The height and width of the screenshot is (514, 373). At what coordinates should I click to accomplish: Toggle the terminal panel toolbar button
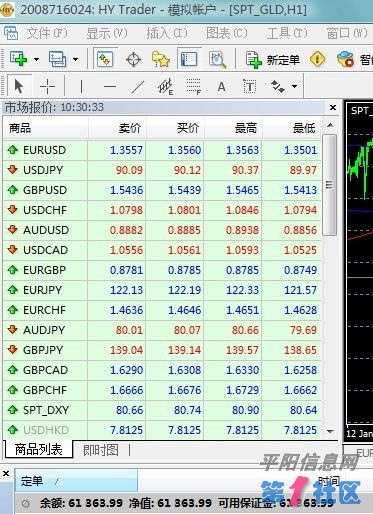(189, 60)
